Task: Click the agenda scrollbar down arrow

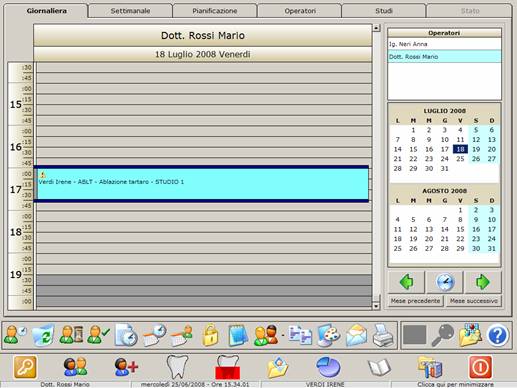Action: coord(376,306)
